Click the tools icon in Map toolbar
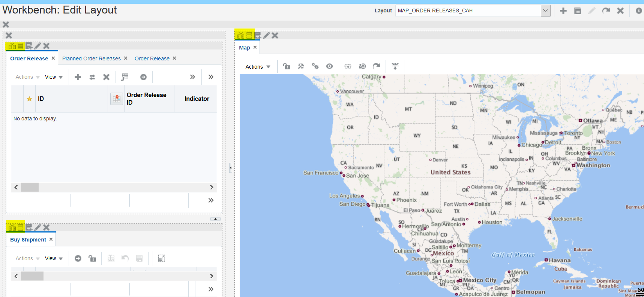644x297 pixels. (301, 66)
